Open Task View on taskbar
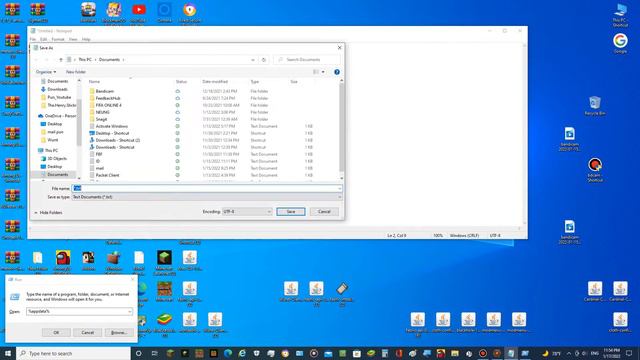 coord(154,353)
